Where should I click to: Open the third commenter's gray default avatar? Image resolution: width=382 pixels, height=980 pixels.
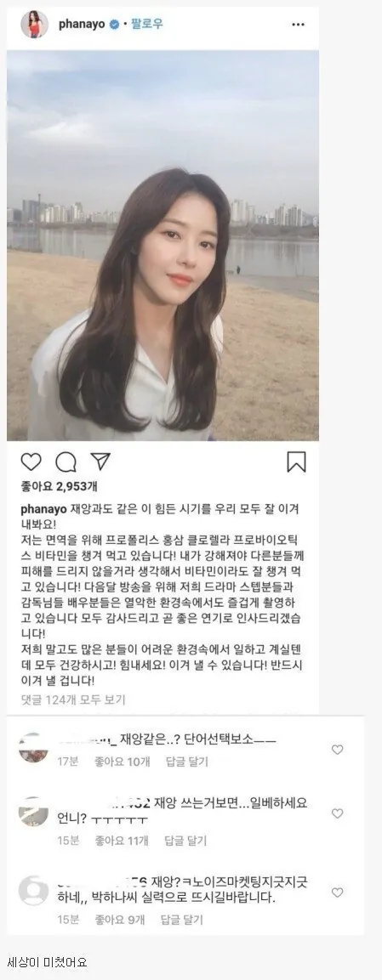(34, 891)
